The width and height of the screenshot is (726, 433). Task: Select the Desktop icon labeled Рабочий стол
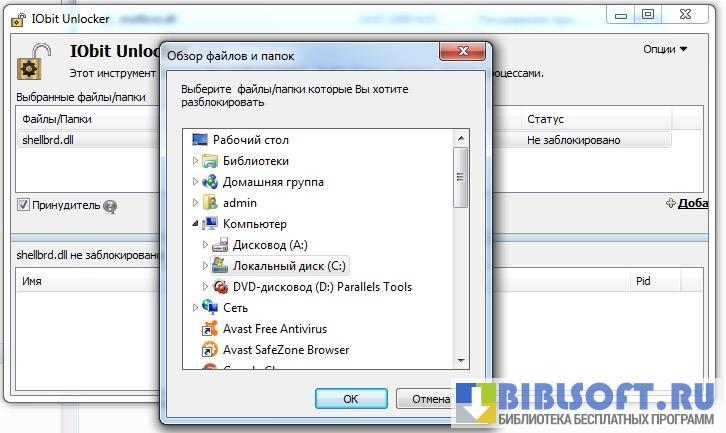coord(200,139)
